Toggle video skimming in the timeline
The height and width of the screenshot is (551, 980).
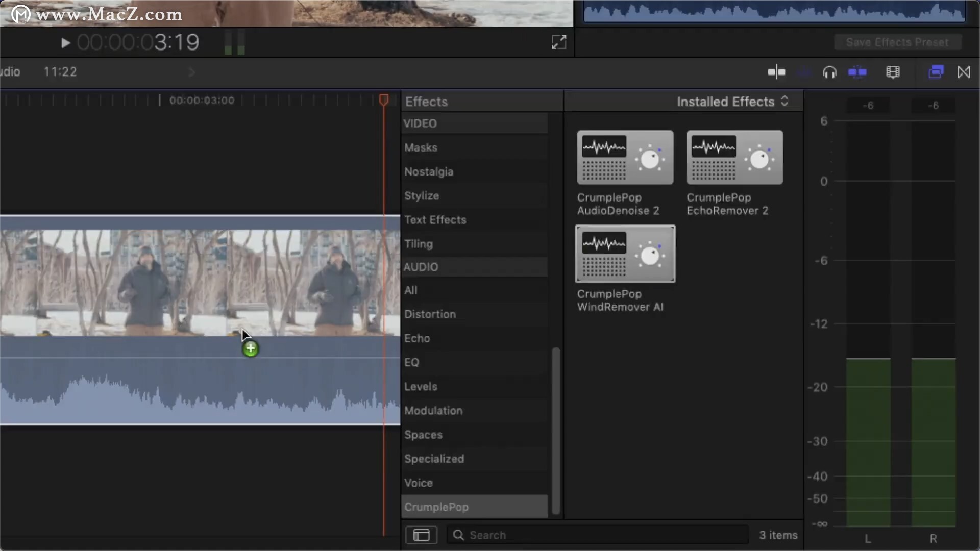776,72
